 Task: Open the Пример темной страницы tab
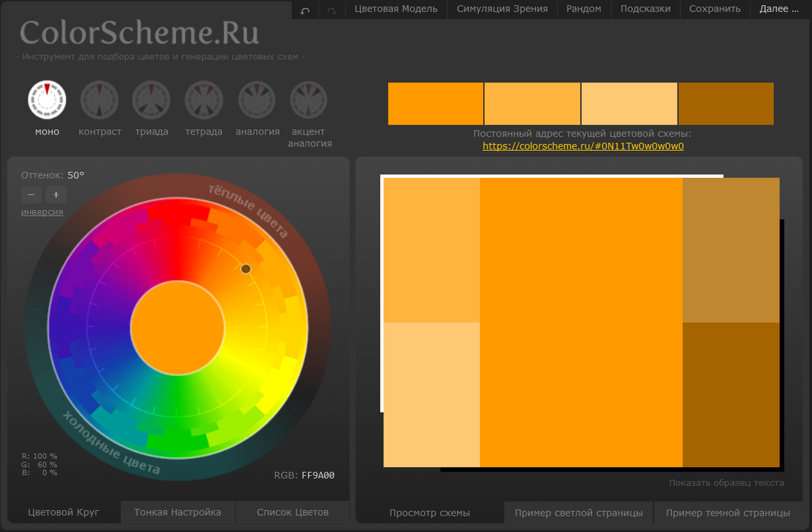[x=728, y=513]
